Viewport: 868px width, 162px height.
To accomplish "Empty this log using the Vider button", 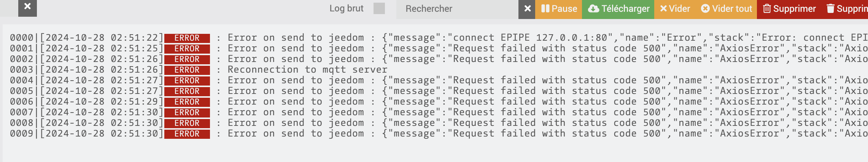I will coord(675,9).
